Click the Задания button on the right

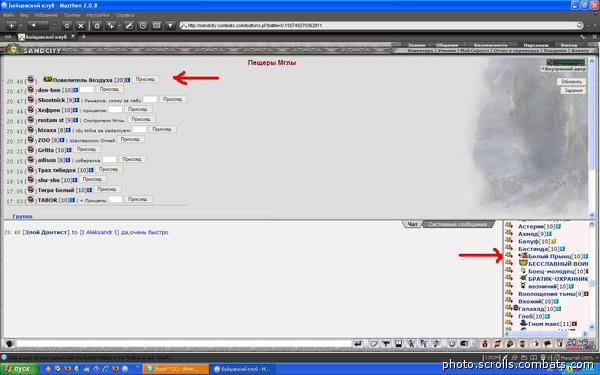click(573, 91)
